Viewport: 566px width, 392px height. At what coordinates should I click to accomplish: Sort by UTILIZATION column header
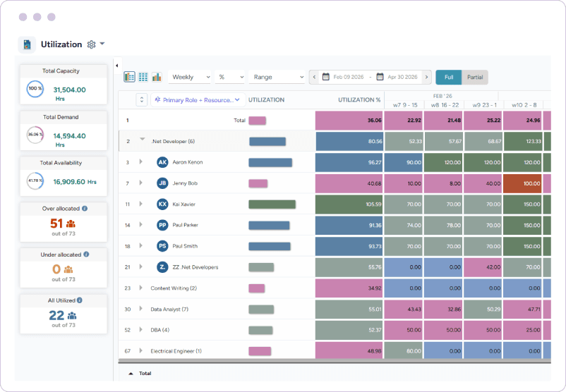click(x=266, y=100)
